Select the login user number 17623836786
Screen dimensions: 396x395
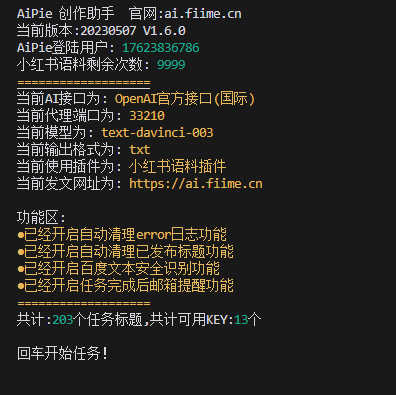(161, 48)
